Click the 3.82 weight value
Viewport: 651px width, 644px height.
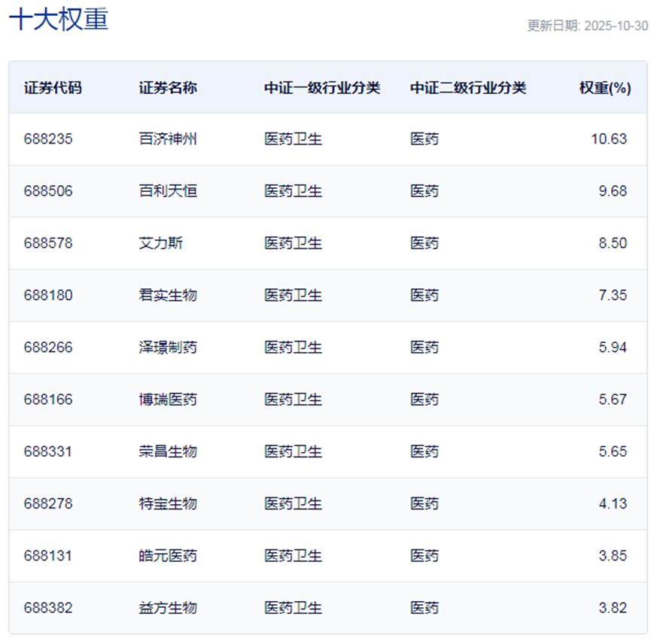click(613, 608)
